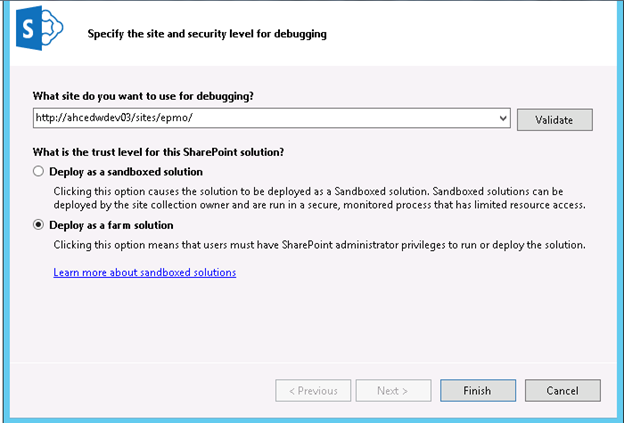The image size is (624, 423).
Task: Click the 'What site do you want' label
Action: 143,96
